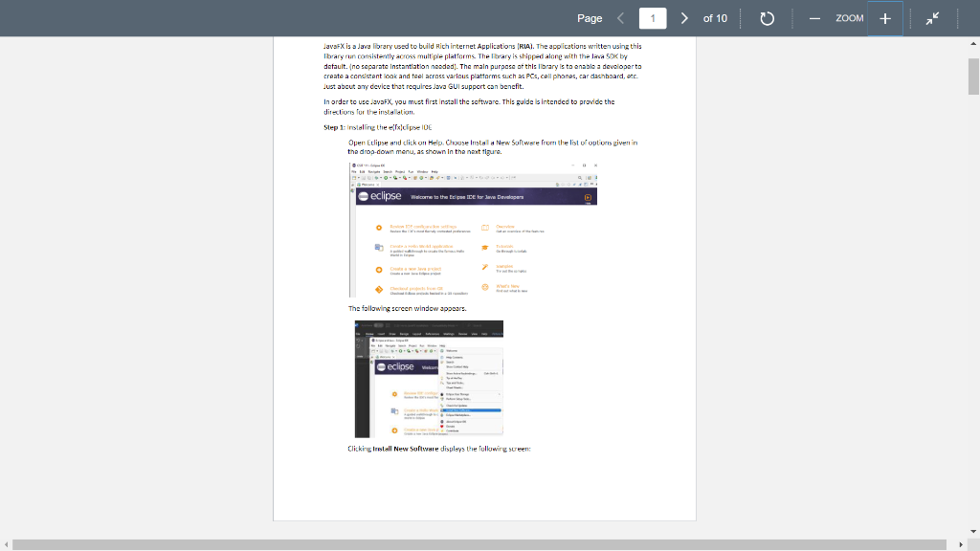Screen dimensions: 980x551
Task: Click the page number input field
Action: pos(653,18)
